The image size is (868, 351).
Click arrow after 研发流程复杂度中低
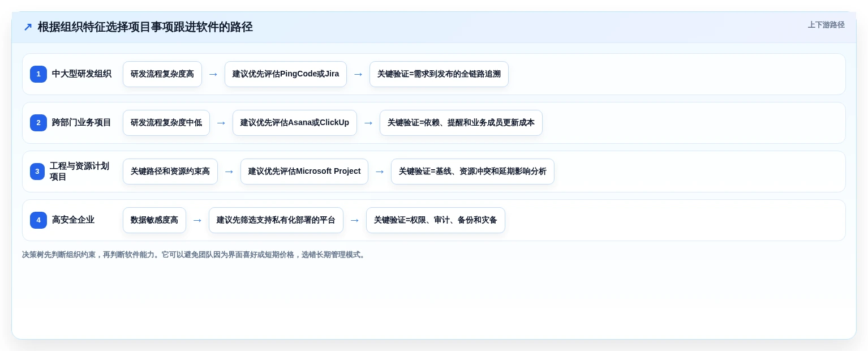click(x=221, y=123)
